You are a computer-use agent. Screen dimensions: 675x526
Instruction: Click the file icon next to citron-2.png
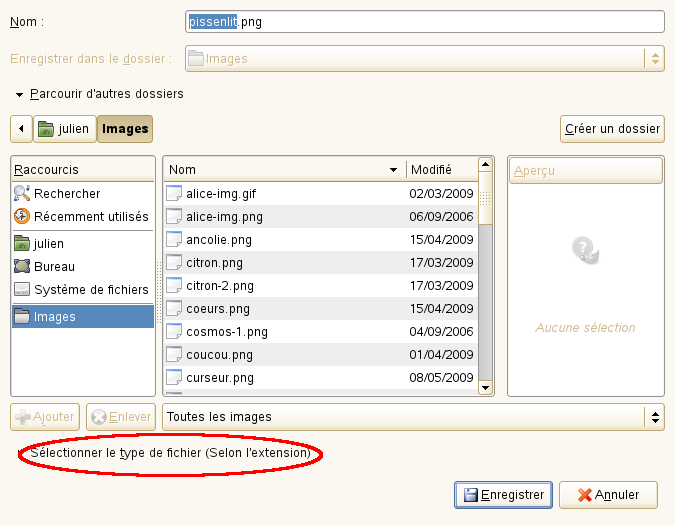click(173, 285)
